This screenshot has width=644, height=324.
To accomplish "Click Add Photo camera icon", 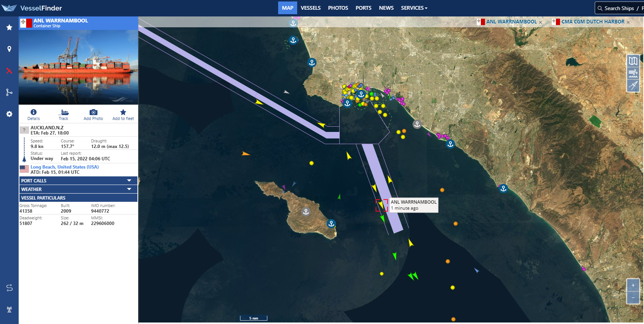I will pyautogui.click(x=93, y=114).
